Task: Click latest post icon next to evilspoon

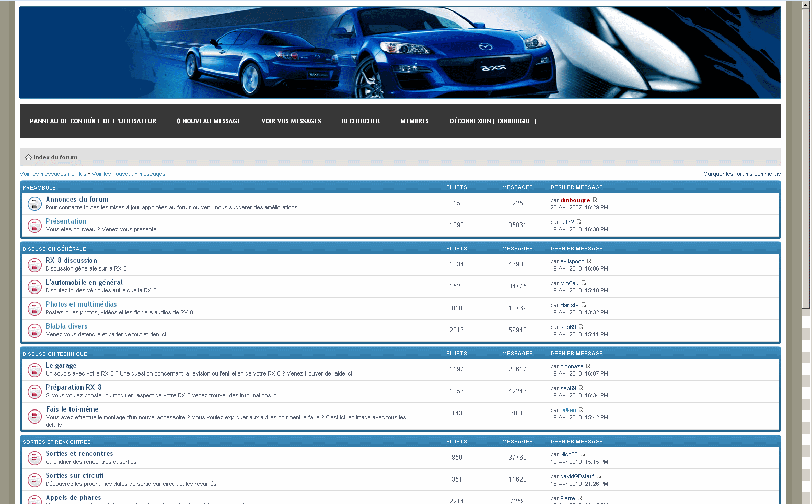Action: (589, 261)
